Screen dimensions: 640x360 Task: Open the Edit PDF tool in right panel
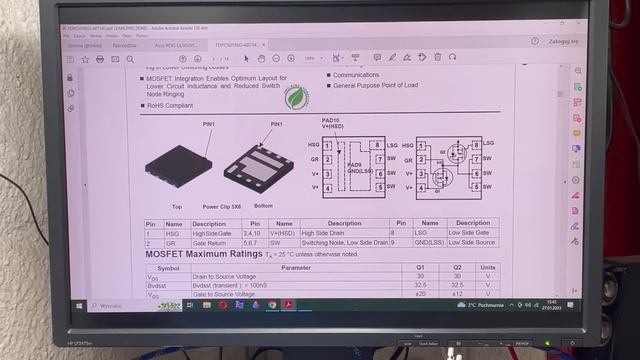(577, 102)
